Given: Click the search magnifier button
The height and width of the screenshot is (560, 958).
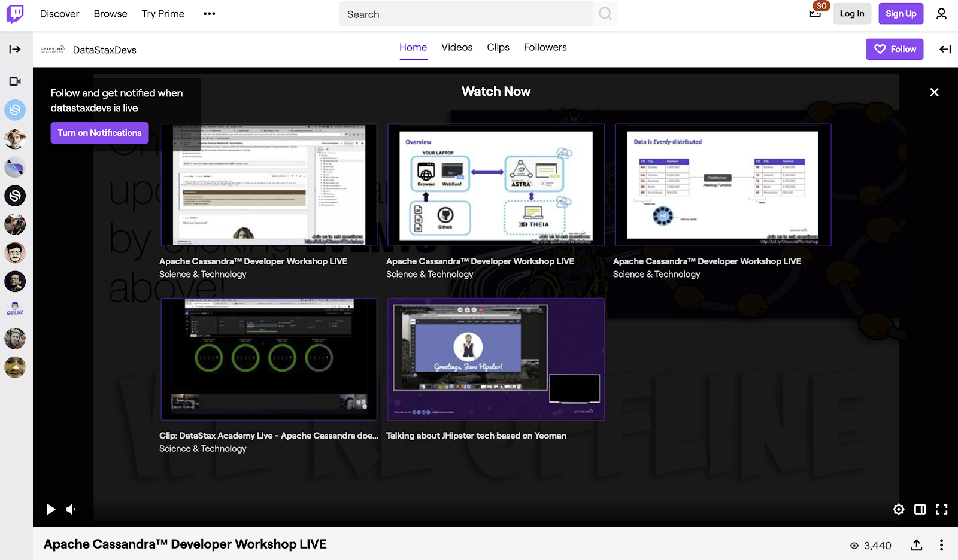Looking at the screenshot, I should pos(605,14).
